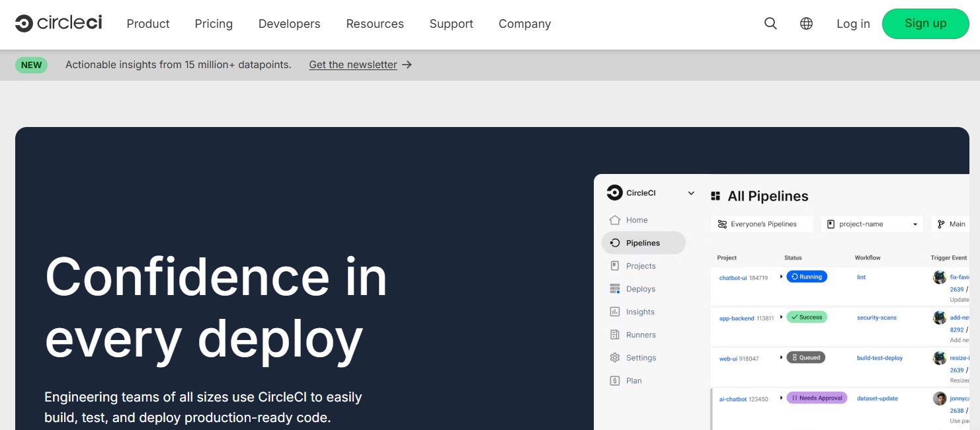This screenshot has height=430, width=980.
Task: Click the Running status badge
Action: pos(807,277)
